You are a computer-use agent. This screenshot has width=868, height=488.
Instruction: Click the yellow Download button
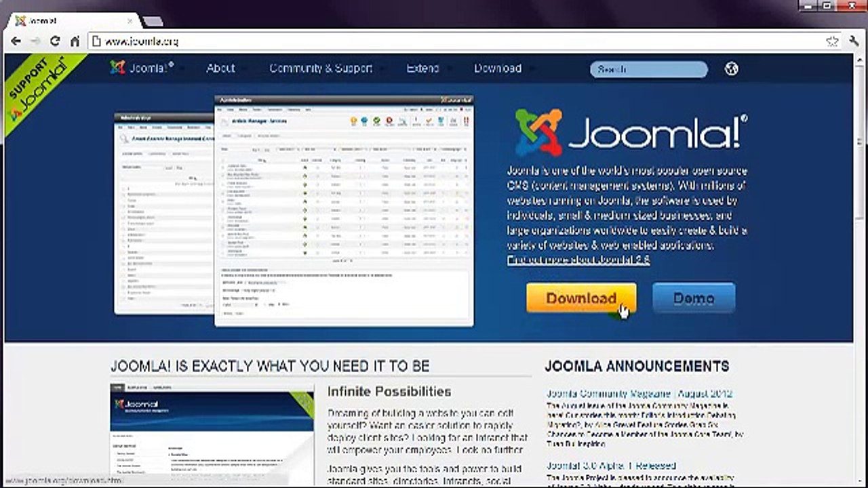(x=581, y=298)
